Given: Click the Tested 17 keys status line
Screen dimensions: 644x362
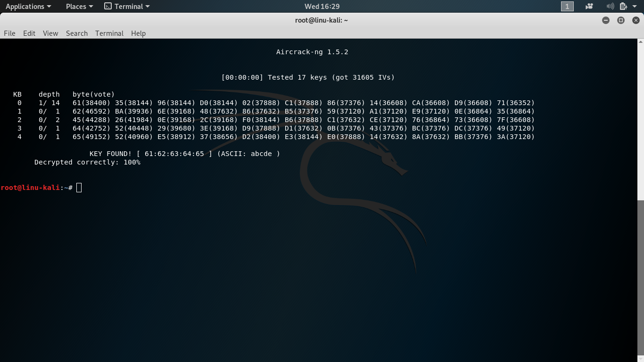Looking at the screenshot, I should point(308,77).
